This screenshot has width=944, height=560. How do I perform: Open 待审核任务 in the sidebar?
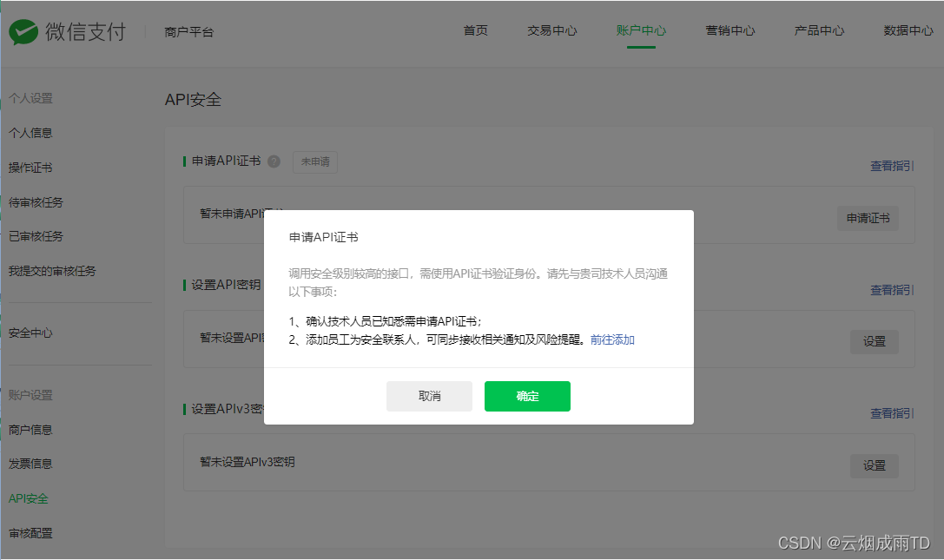pyautogui.click(x=36, y=202)
